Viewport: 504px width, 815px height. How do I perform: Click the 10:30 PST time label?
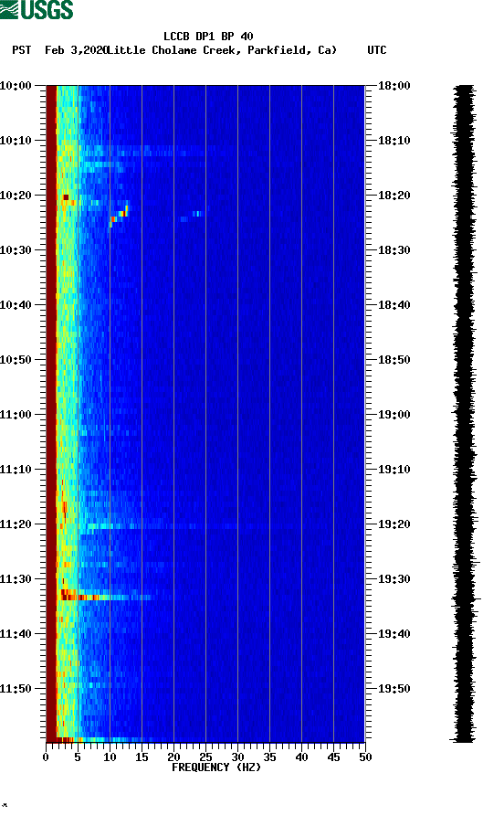coord(16,250)
